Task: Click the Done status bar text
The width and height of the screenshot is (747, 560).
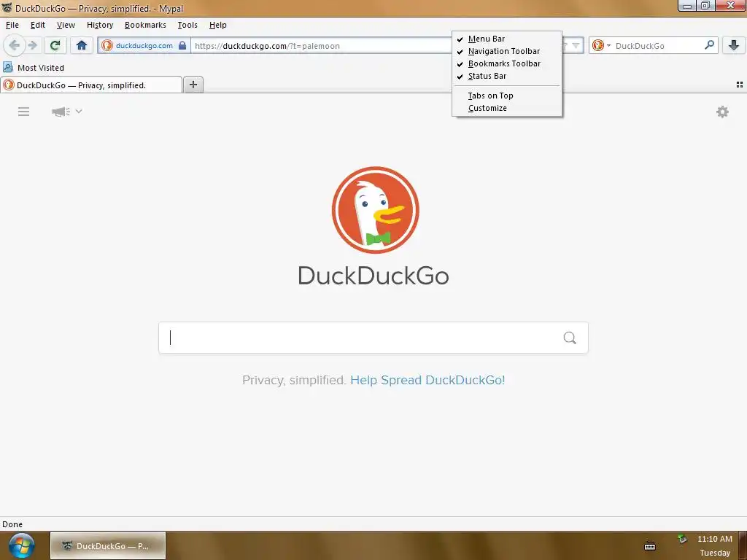Action: pyautogui.click(x=12, y=524)
